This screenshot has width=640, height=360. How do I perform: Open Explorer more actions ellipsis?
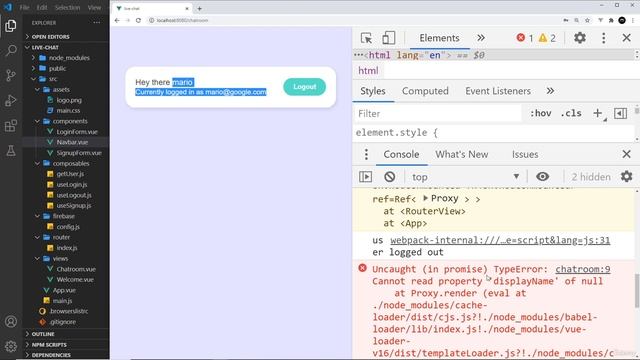[x=97, y=23]
